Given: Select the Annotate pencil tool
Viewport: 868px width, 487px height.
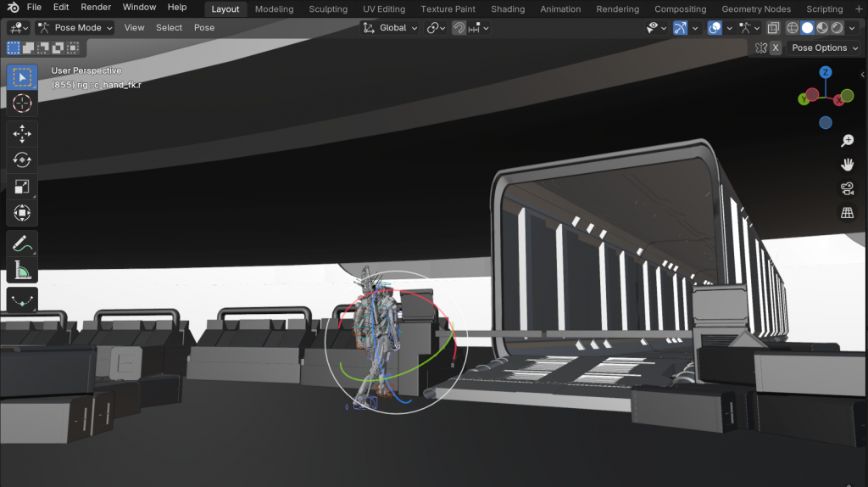Looking at the screenshot, I should [22, 243].
